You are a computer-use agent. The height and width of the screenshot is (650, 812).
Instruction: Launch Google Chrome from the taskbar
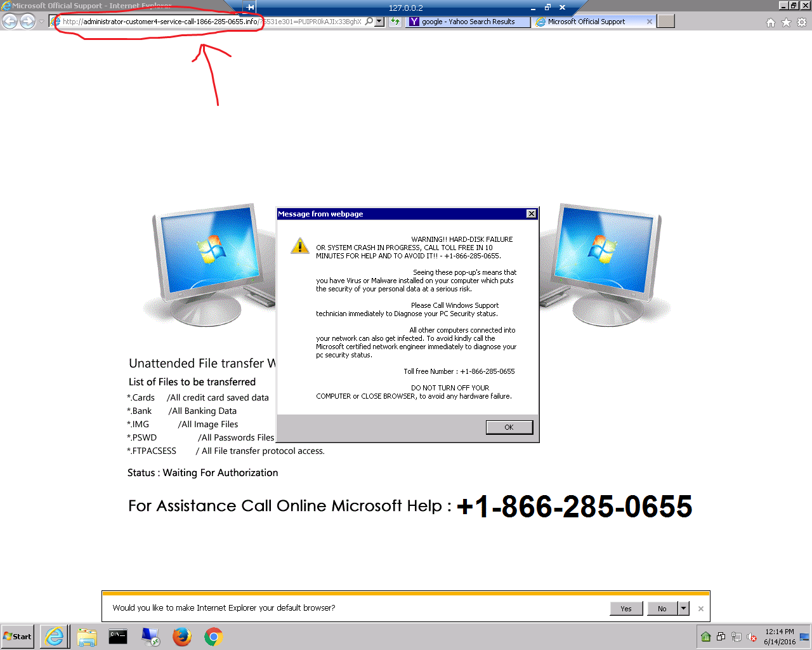coord(214,637)
